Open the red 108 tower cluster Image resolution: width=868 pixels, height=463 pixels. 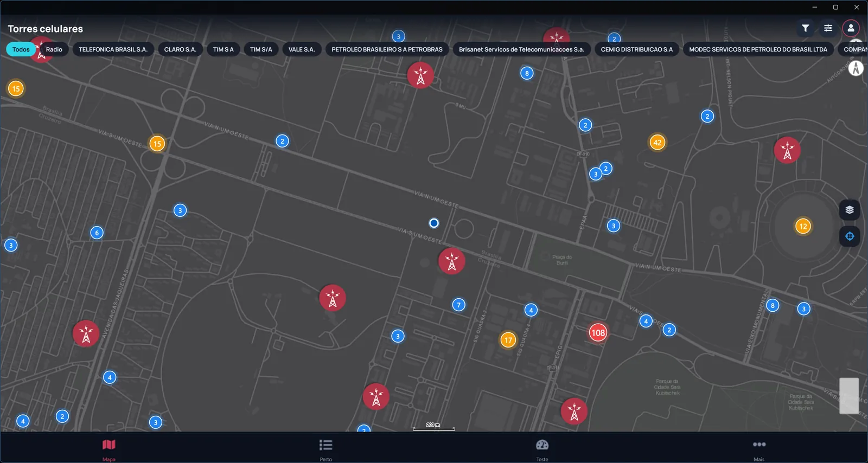[598, 333]
